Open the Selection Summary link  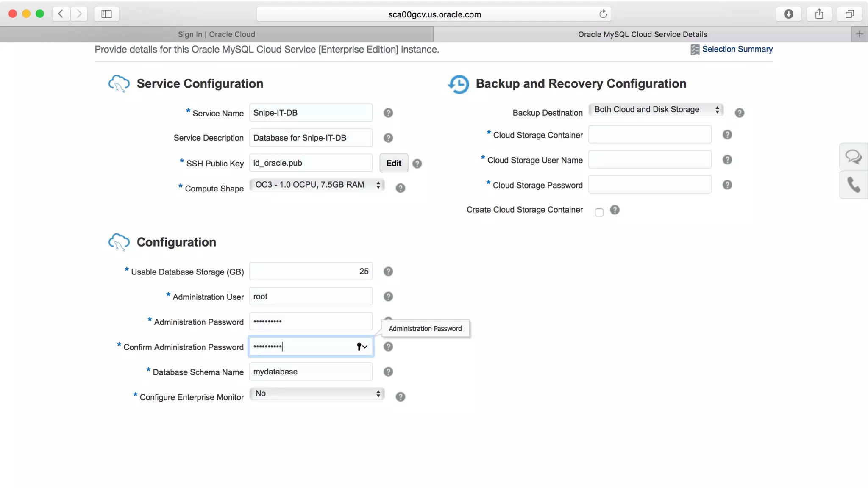(737, 49)
